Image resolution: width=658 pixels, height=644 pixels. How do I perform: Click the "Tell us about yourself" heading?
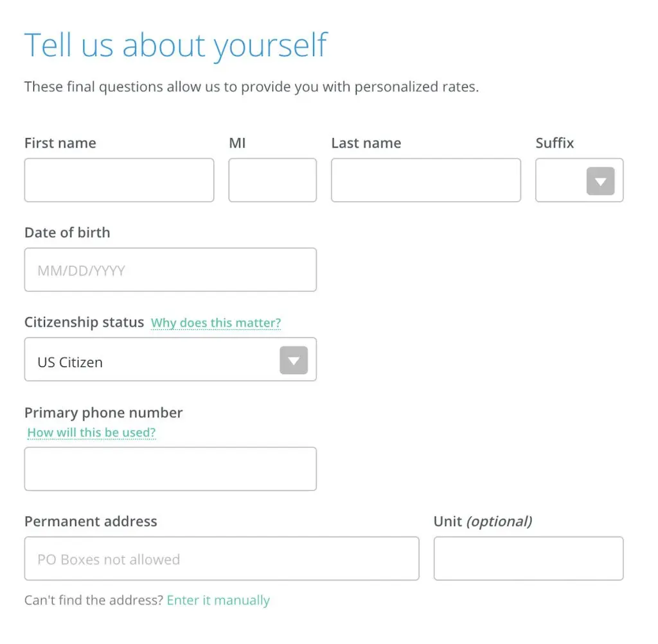[176, 46]
